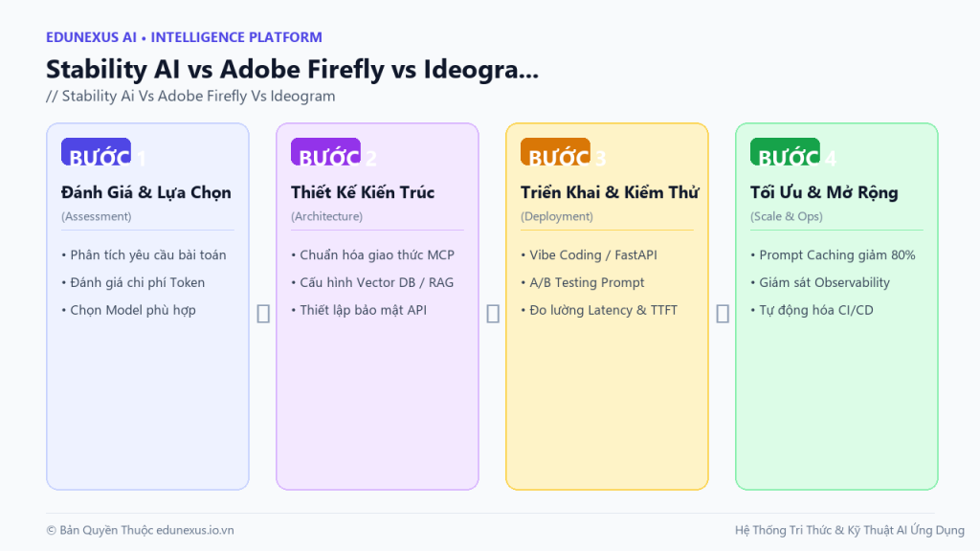This screenshot has height=551, width=980.
Task: Select the Tối Ưu & Mở Rộng heading
Action: tap(824, 192)
